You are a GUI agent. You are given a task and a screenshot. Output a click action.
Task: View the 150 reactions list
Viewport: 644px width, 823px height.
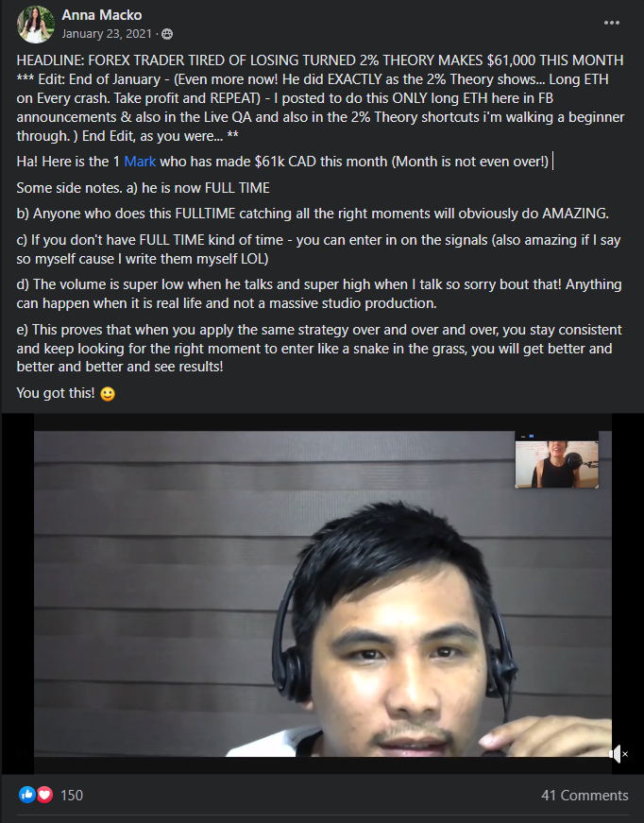[72, 796]
